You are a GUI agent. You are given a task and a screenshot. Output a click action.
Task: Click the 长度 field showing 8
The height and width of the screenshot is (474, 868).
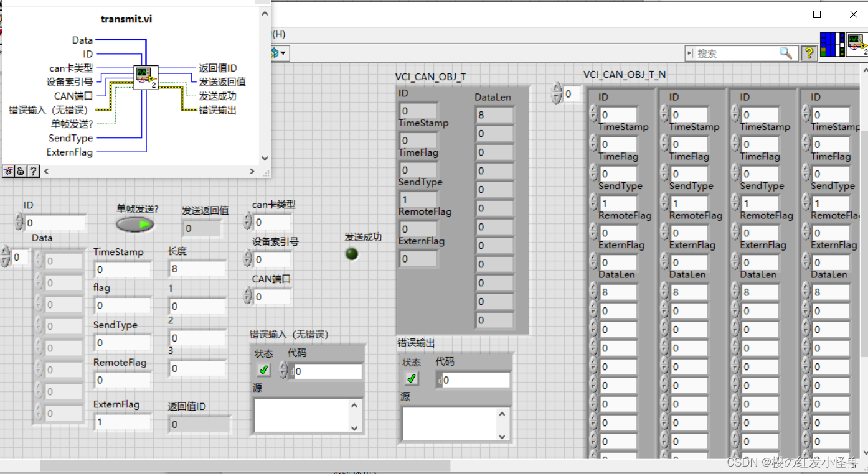[x=197, y=269]
